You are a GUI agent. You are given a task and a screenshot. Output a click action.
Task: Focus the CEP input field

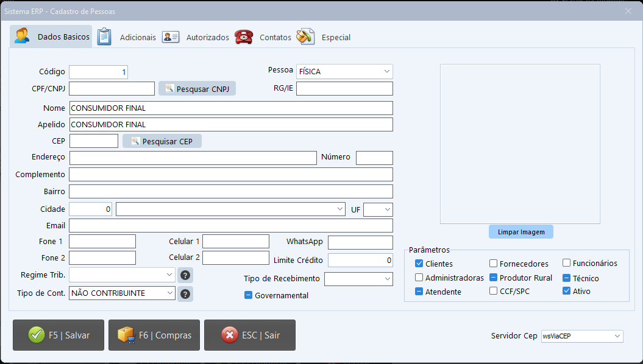[x=94, y=141]
